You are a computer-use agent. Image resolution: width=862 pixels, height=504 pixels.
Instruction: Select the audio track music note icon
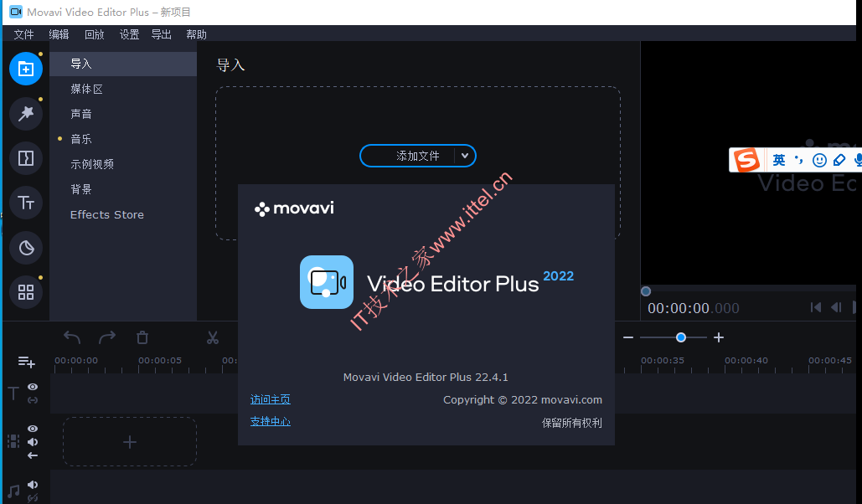tap(13, 491)
